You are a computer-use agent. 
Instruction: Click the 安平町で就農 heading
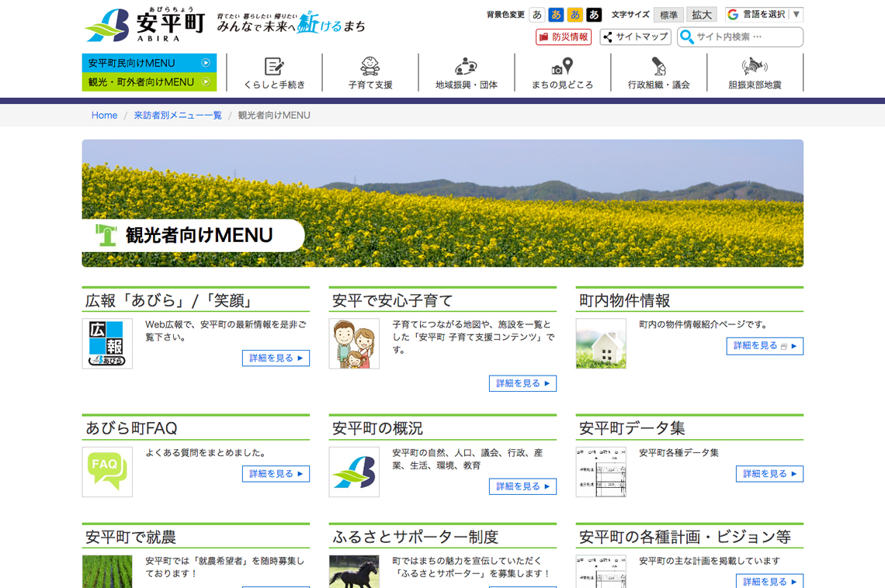[130, 537]
